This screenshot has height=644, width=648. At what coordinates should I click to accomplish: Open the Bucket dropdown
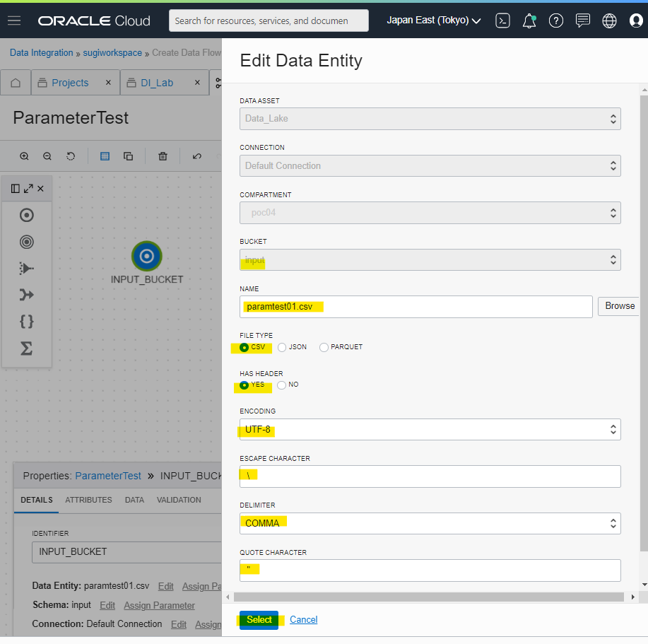click(x=430, y=260)
